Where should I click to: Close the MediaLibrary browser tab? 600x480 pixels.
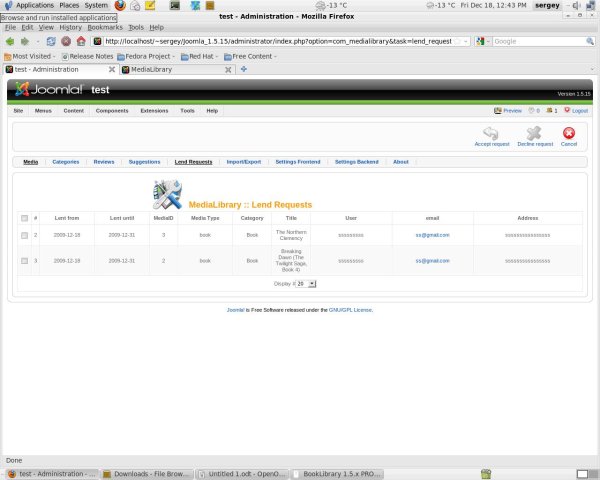(x=228, y=70)
